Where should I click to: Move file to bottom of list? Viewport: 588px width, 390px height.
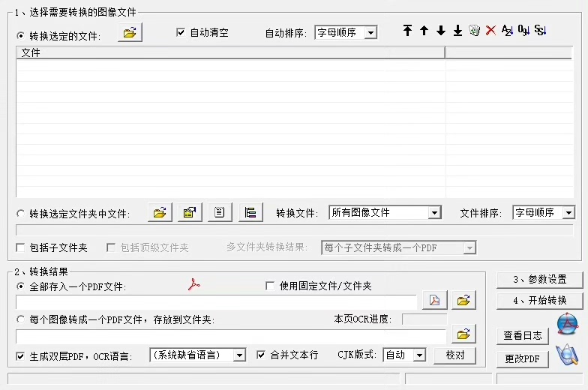point(457,30)
